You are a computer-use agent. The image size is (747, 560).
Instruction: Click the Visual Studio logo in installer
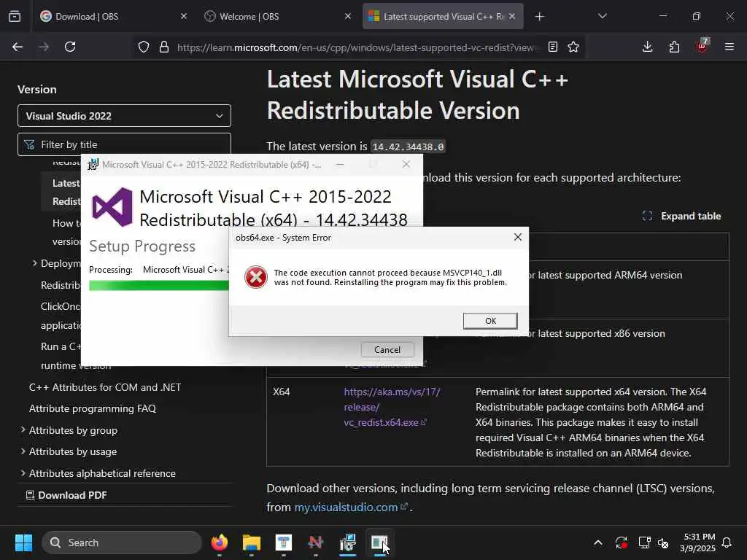[112, 207]
